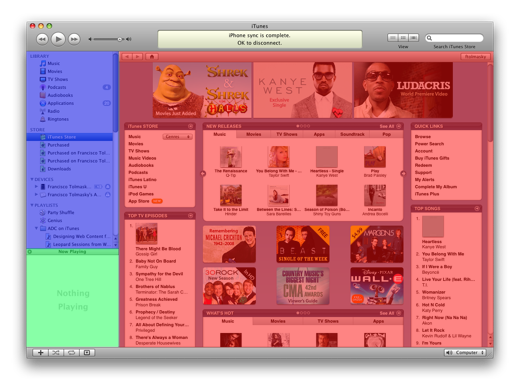Open Radio in the Library sidebar
520x391 pixels.
tap(53, 111)
